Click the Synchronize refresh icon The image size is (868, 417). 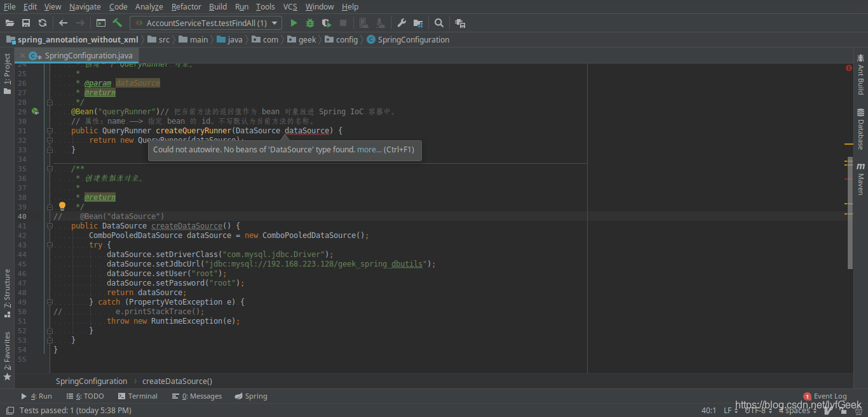tap(43, 23)
